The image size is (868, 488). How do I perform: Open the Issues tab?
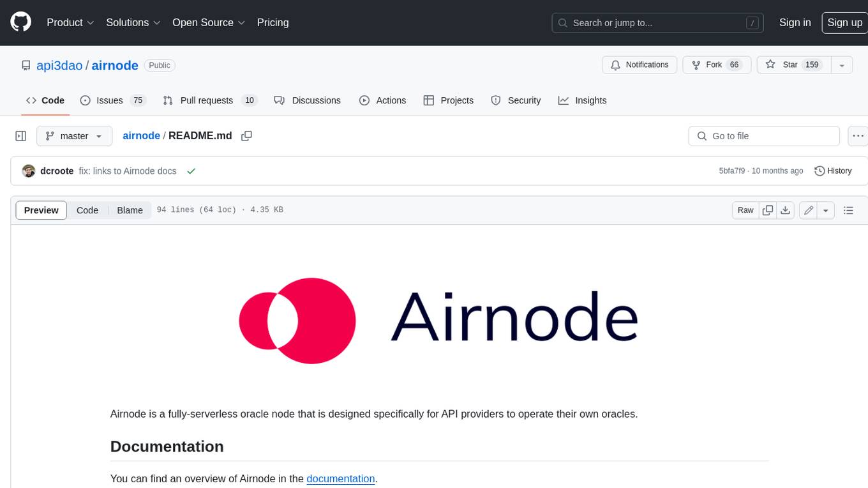pyautogui.click(x=113, y=100)
